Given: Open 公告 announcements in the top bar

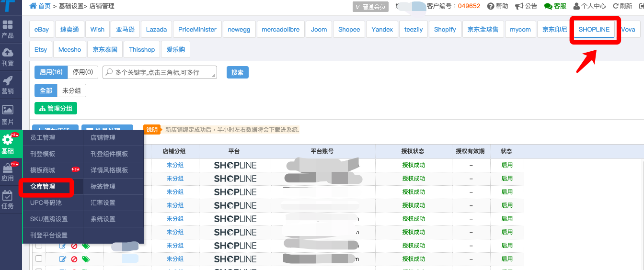Looking at the screenshot, I should point(526,6).
